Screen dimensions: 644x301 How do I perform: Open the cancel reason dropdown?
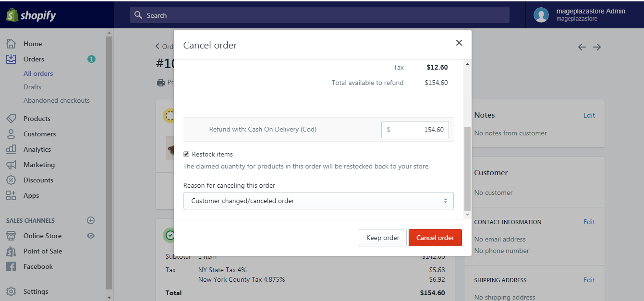(318, 201)
